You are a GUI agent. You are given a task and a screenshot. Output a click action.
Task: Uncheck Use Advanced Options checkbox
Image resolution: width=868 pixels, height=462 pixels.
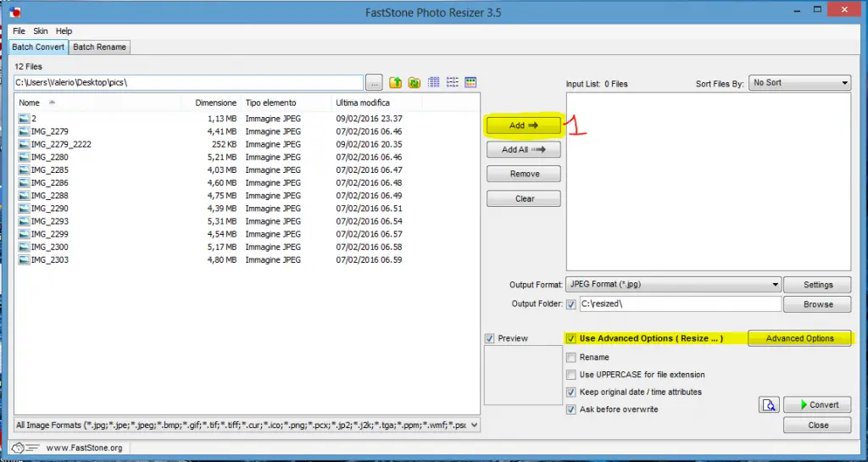click(x=571, y=338)
